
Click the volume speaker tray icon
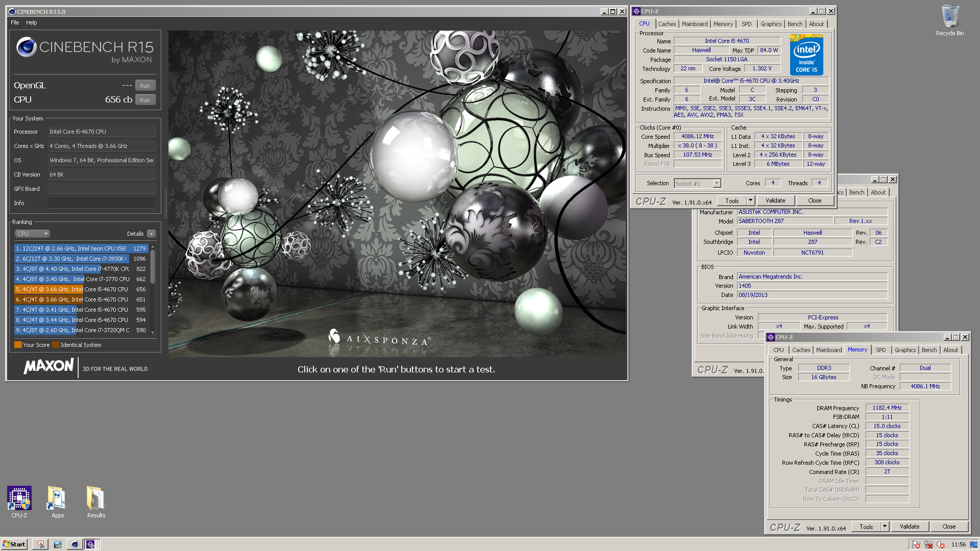point(940,544)
